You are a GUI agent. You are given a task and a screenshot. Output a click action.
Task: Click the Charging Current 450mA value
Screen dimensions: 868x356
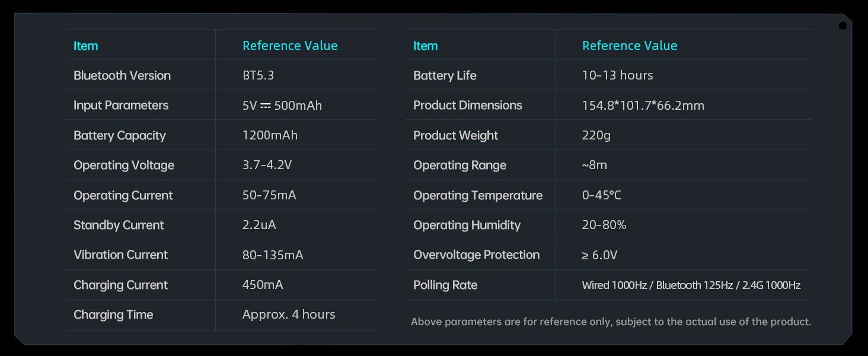263,285
